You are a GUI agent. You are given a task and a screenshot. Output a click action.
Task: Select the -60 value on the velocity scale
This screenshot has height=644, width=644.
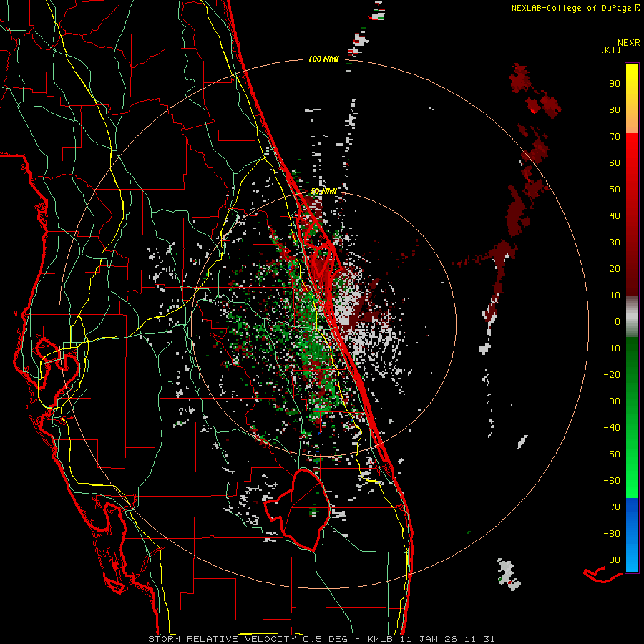[612, 481]
